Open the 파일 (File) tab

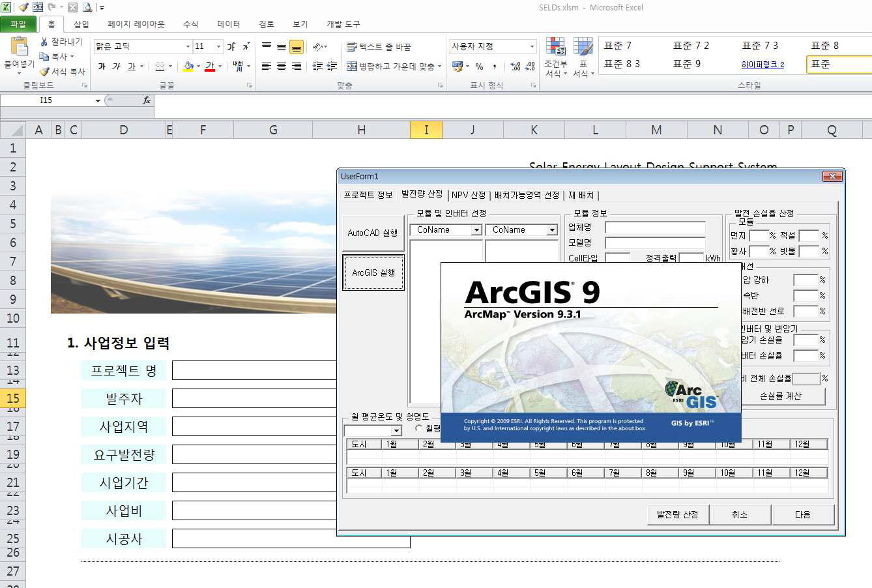click(x=18, y=24)
